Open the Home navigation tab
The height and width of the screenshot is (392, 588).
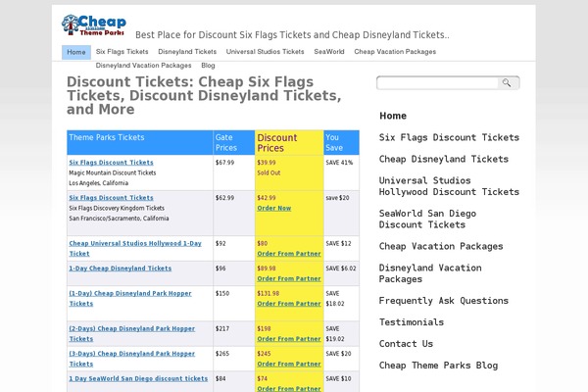coord(76,52)
